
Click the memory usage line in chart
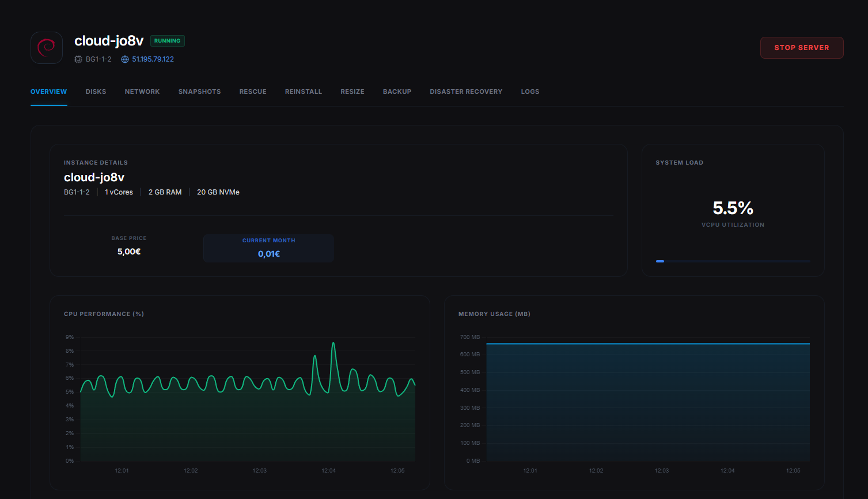[647, 344]
